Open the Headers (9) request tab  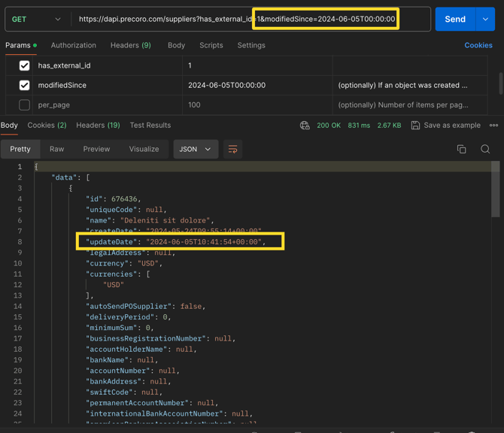[x=130, y=45]
